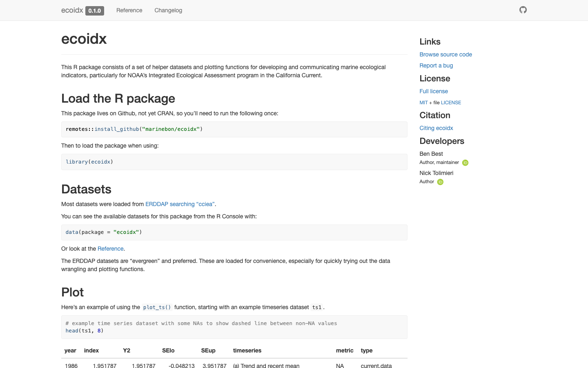The width and height of the screenshot is (588, 368).
Task: Click the head function in code block
Action: (x=72, y=331)
